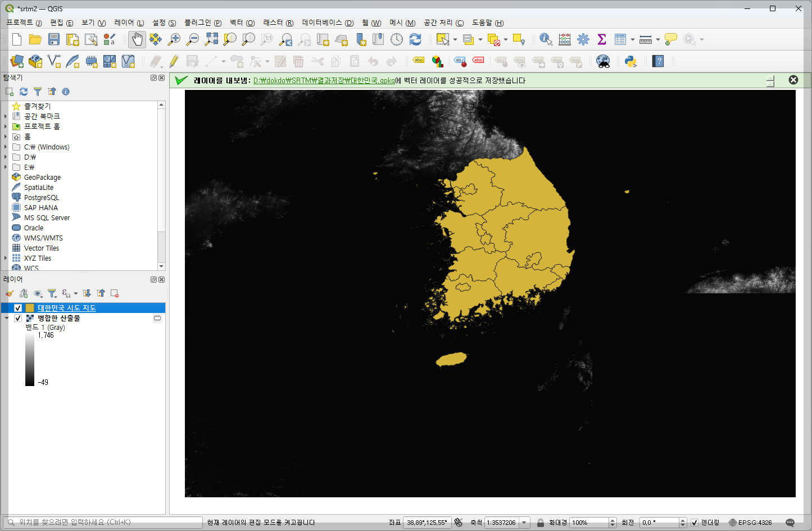Toggle editing with yellow pencil icon
Viewport: 812px width, 531px height.
pos(174,61)
